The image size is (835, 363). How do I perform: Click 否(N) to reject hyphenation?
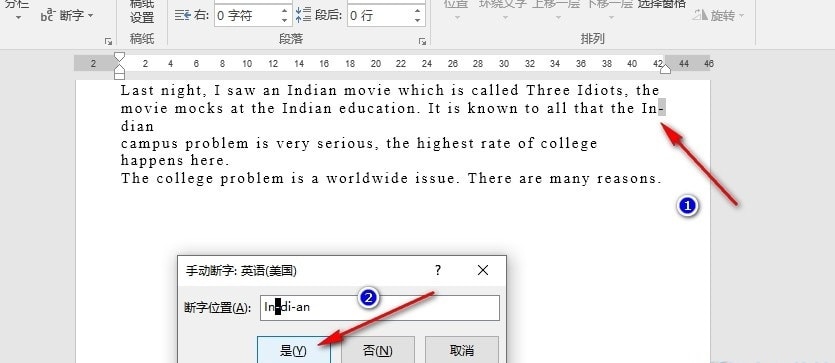(378, 350)
